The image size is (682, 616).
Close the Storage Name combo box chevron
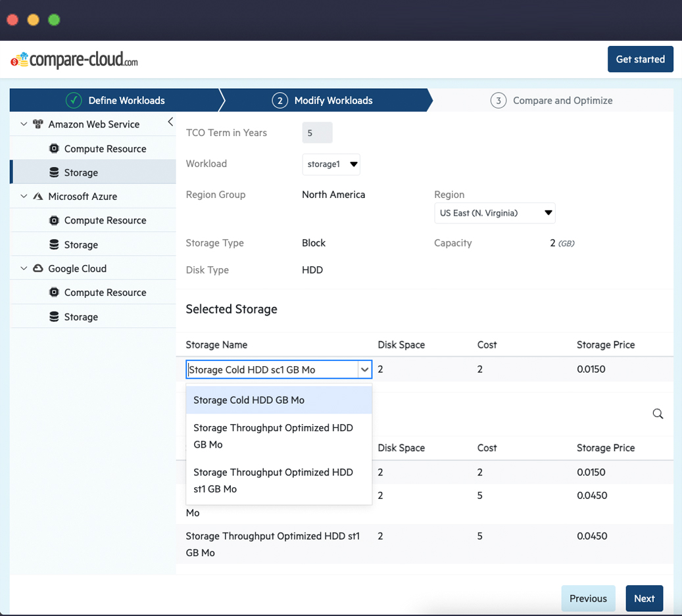click(364, 369)
